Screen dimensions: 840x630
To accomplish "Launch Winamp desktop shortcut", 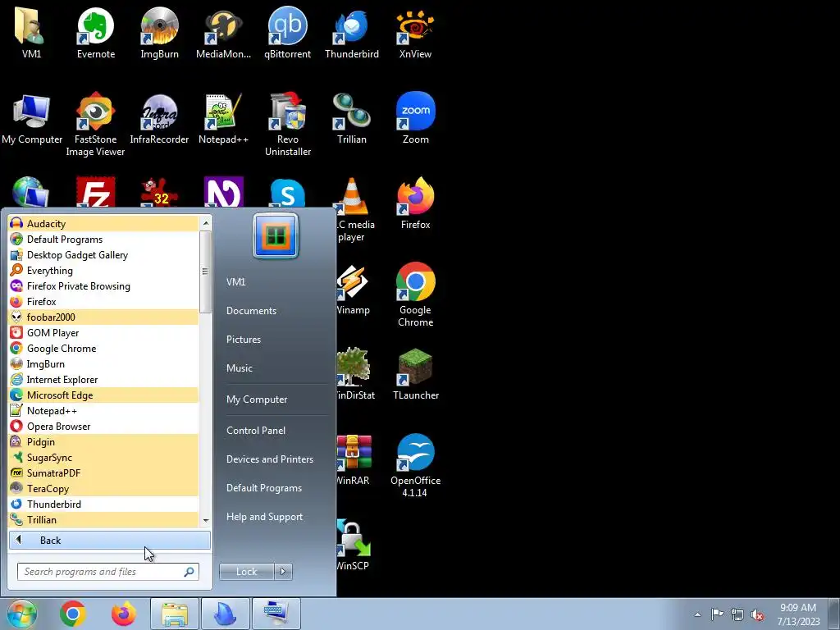I will [353, 290].
